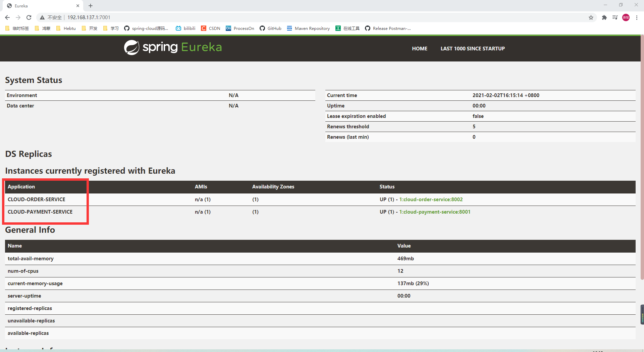Open the 1:cloud-payment-service:8001 instance link
The image size is (644, 352).
pyautogui.click(x=435, y=212)
